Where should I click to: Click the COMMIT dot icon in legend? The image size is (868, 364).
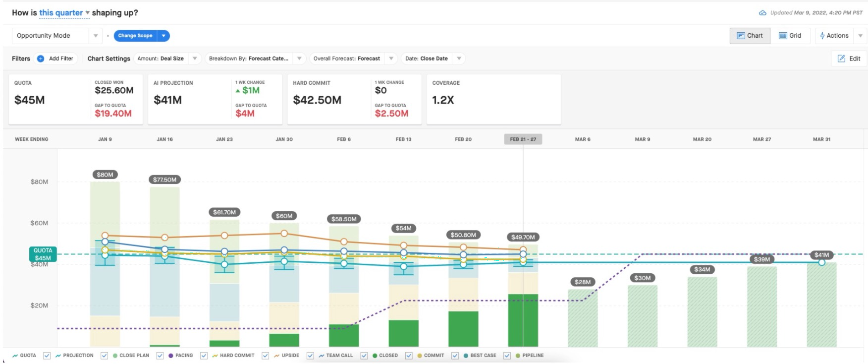(x=420, y=356)
